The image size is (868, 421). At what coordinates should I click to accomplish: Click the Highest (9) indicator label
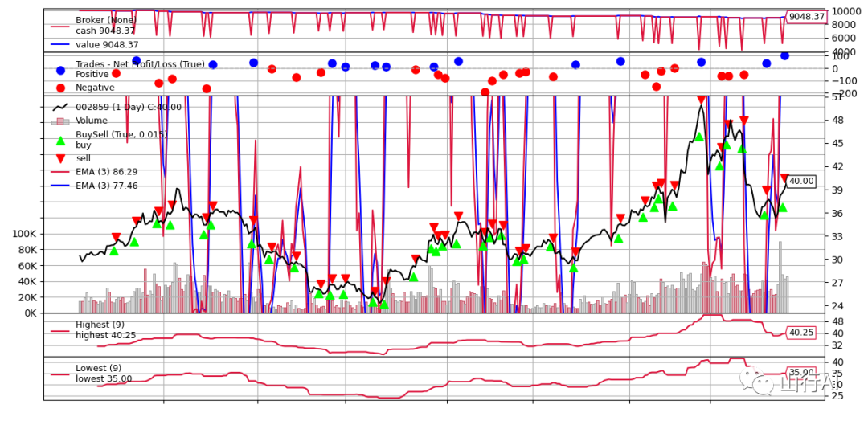point(98,325)
